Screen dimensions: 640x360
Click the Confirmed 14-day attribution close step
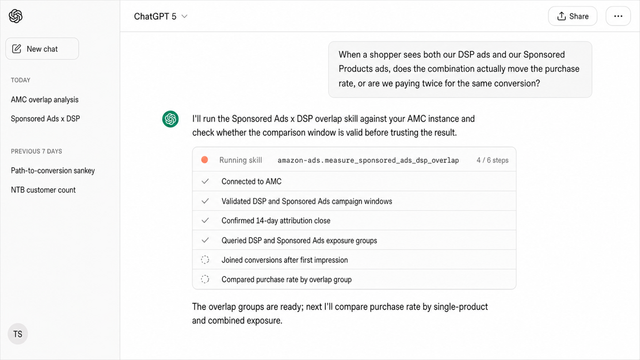click(x=354, y=221)
